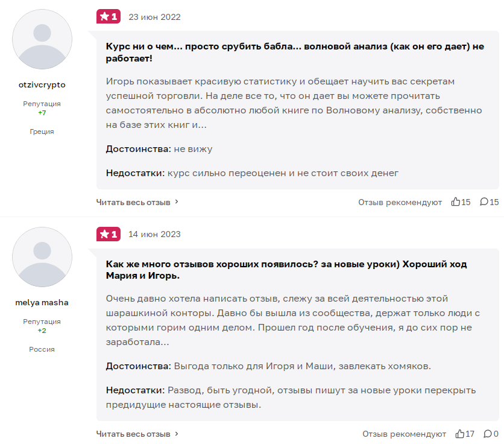Open review title 'Как же много отзывов хороших'
504x444 pixels.
(x=286, y=270)
